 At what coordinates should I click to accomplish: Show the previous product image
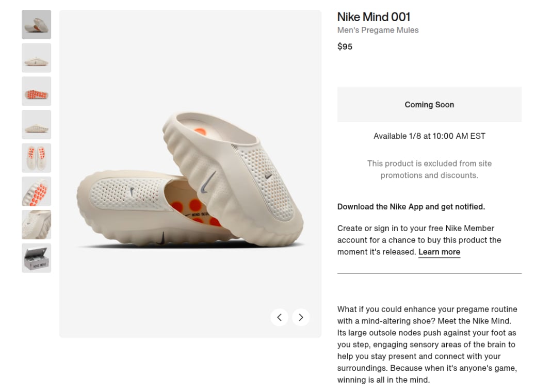pos(279,317)
